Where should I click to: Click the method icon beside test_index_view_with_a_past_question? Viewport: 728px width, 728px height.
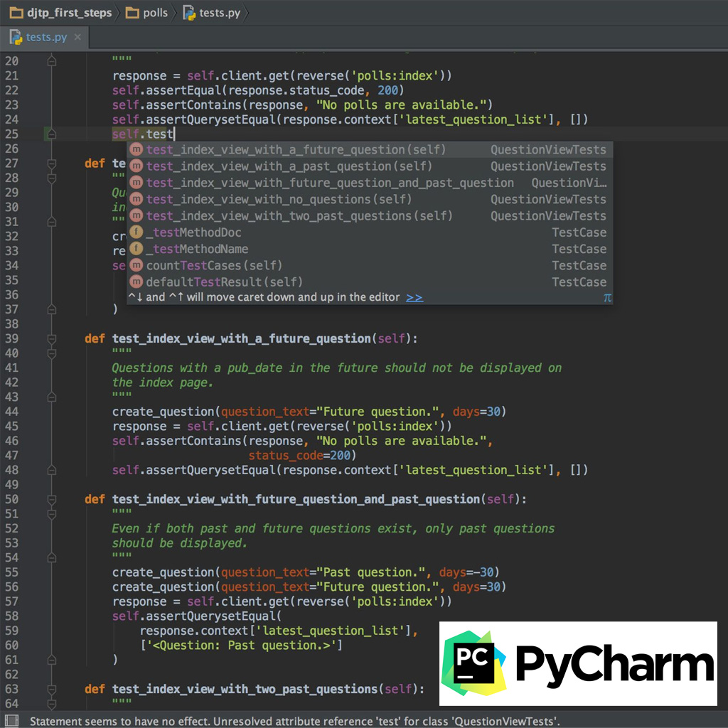(136, 166)
